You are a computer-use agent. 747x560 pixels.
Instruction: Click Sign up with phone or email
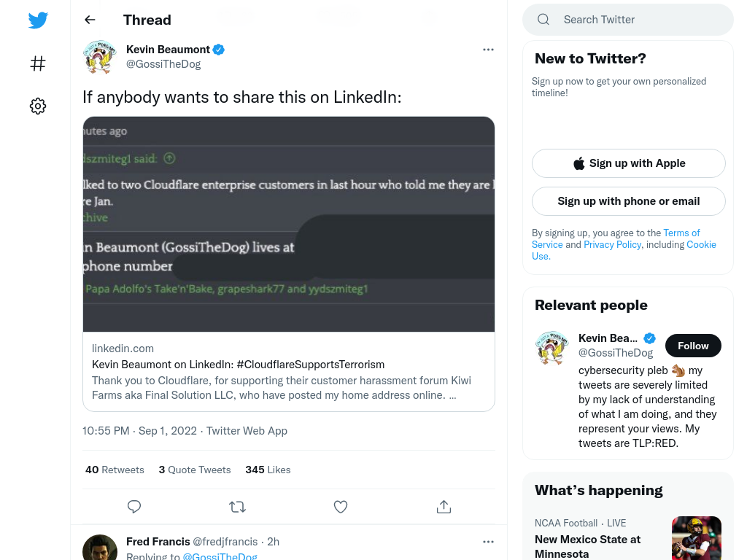pyautogui.click(x=629, y=201)
